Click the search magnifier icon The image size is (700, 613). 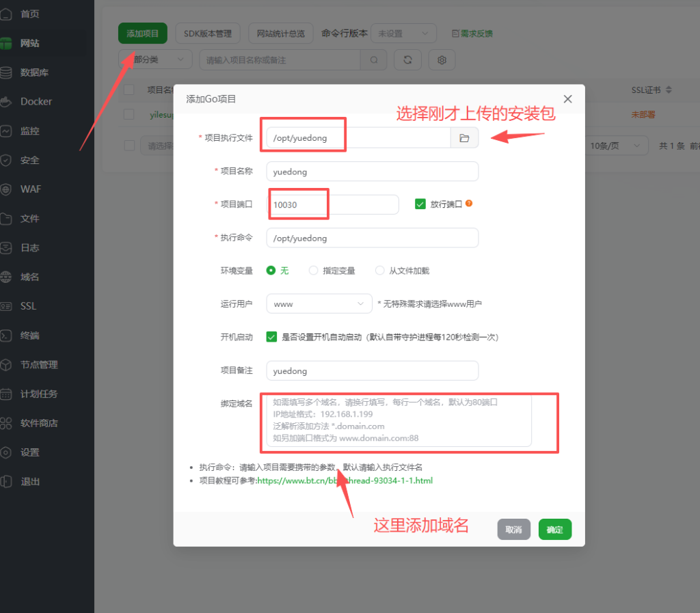(374, 60)
